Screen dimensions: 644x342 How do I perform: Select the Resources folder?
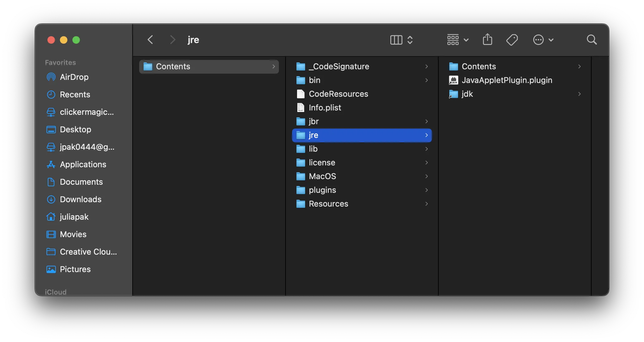point(328,204)
